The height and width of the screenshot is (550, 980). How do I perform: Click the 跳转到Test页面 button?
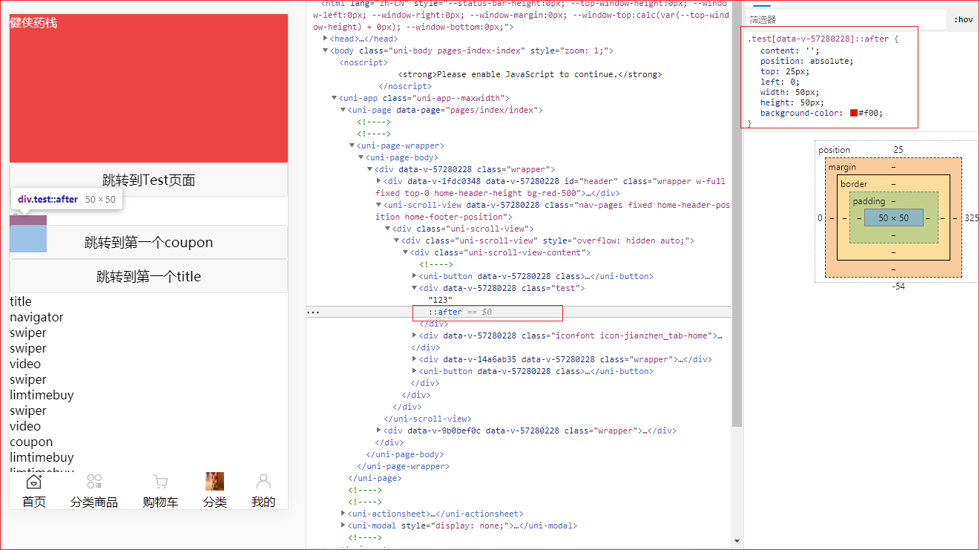[x=148, y=180]
